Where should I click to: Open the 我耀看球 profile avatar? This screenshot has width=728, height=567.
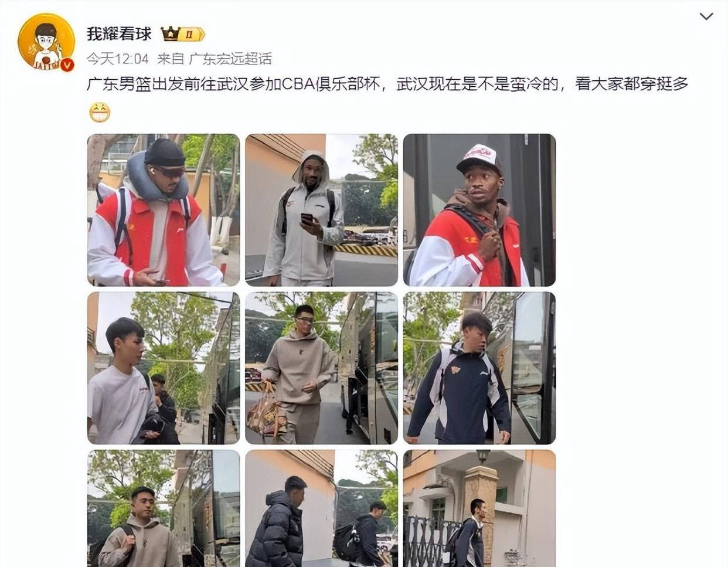tap(46, 42)
